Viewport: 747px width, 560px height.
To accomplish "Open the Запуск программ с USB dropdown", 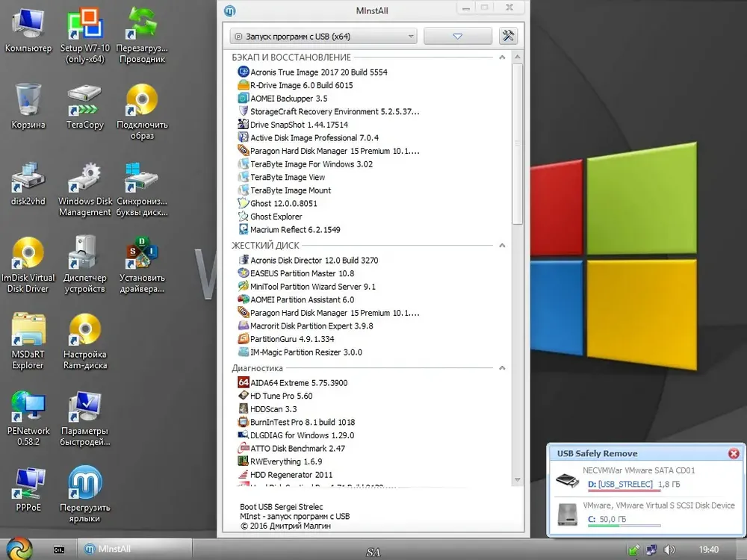I will (x=323, y=36).
